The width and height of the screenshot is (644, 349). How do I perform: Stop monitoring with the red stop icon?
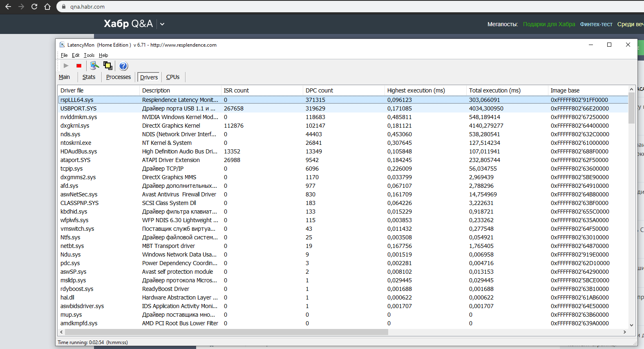79,65
